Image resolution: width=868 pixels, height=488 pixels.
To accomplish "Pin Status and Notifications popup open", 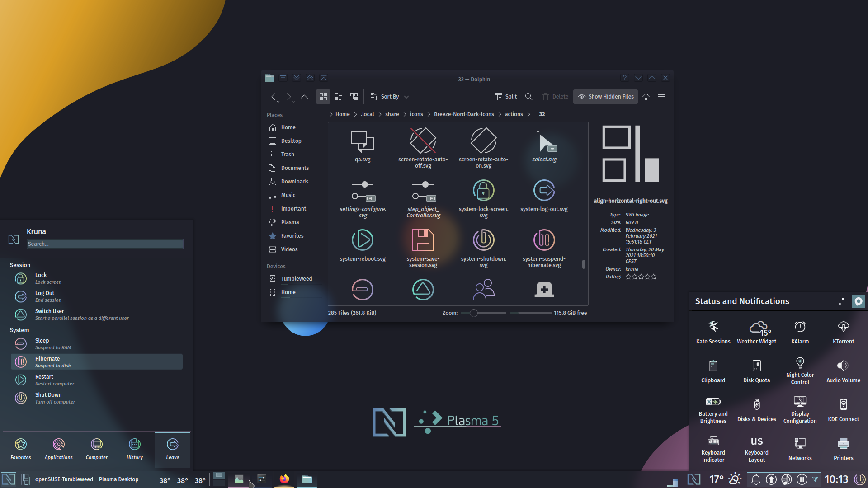I will click(x=858, y=301).
